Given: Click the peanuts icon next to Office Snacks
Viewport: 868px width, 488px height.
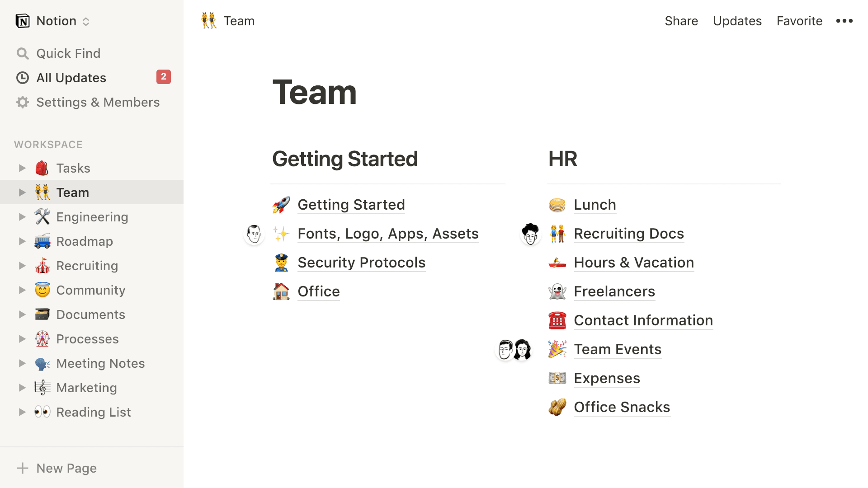Looking at the screenshot, I should coord(557,407).
